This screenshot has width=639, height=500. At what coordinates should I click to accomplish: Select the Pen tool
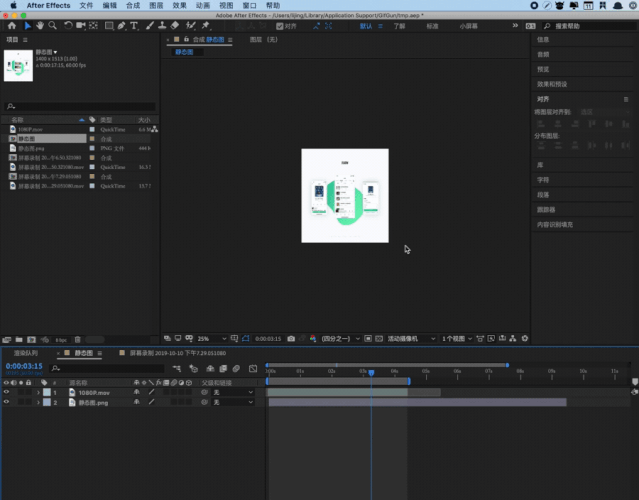[120, 26]
